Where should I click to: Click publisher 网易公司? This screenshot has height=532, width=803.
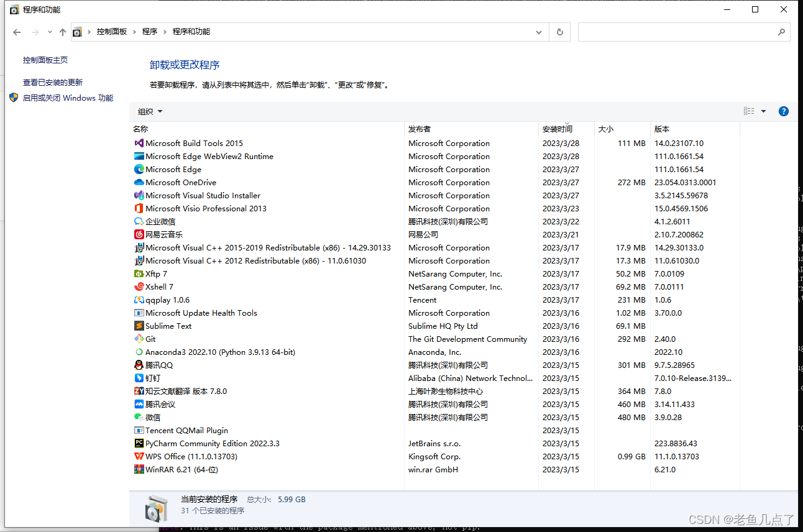[x=423, y=234]
